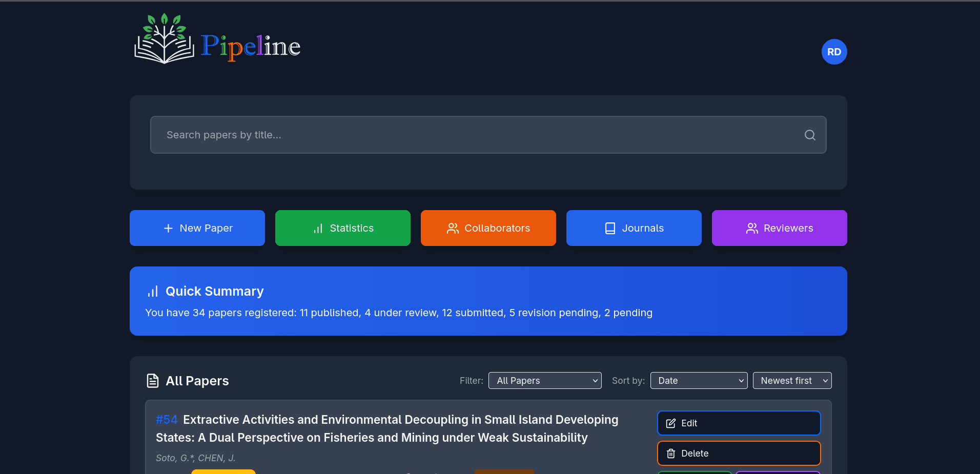
Task: Select the paper number #54 link
Action: click(166, 419)
